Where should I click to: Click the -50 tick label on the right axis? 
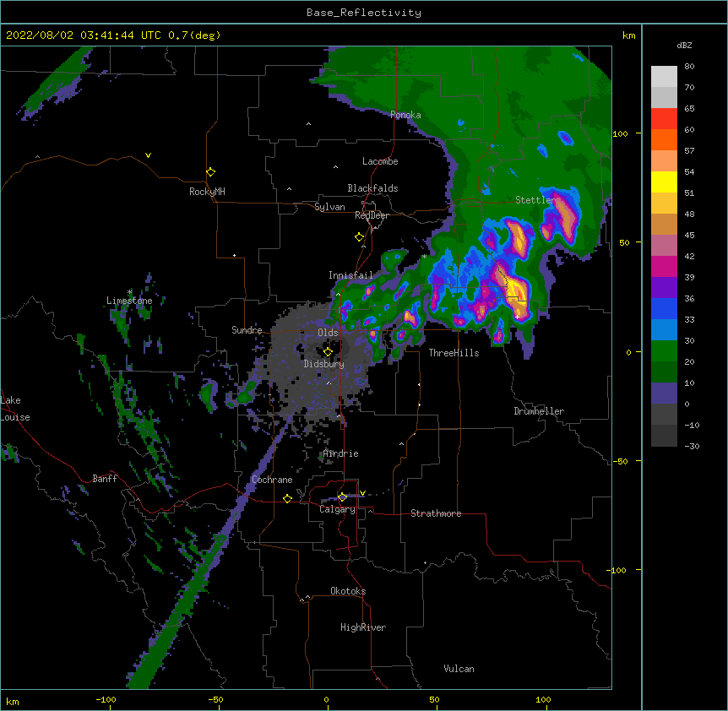[620, 461]
